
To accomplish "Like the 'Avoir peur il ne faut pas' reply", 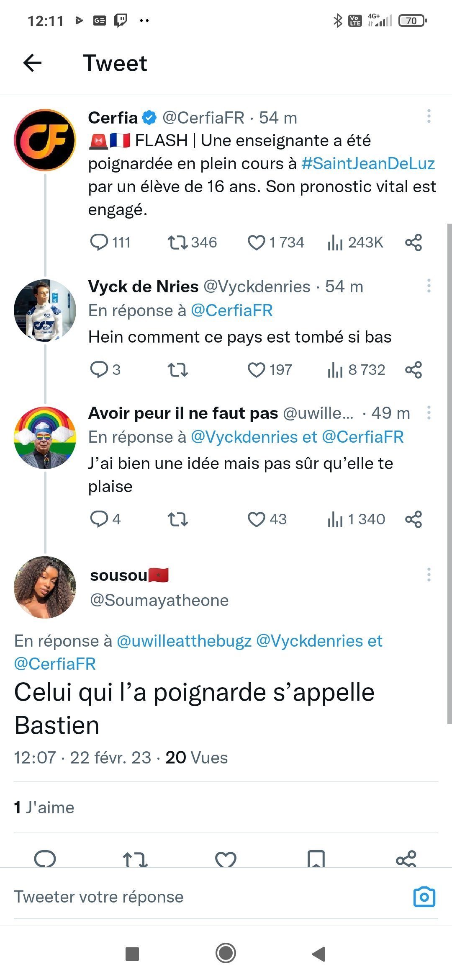I will point(256,519).
